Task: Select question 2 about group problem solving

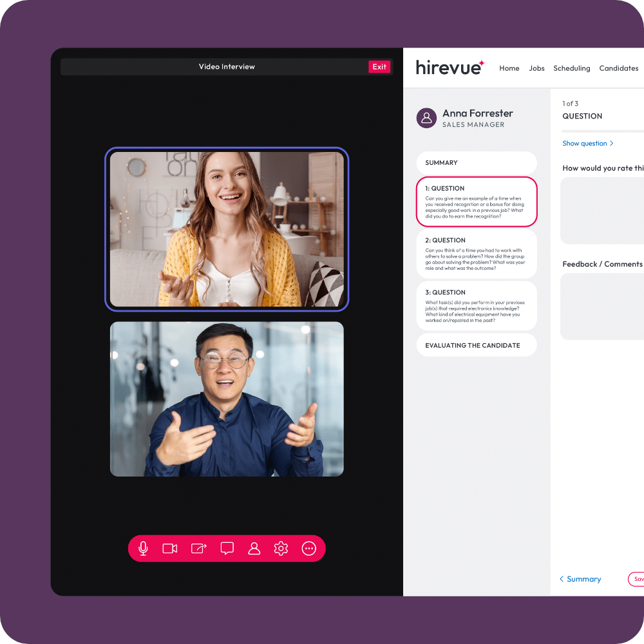Action: click(477, 254)
